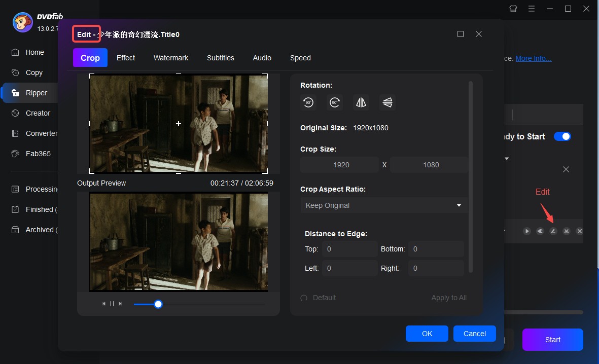
Task: Rotate the video 90 degrees counterclockwise
Action: click(x=308, y=102)
